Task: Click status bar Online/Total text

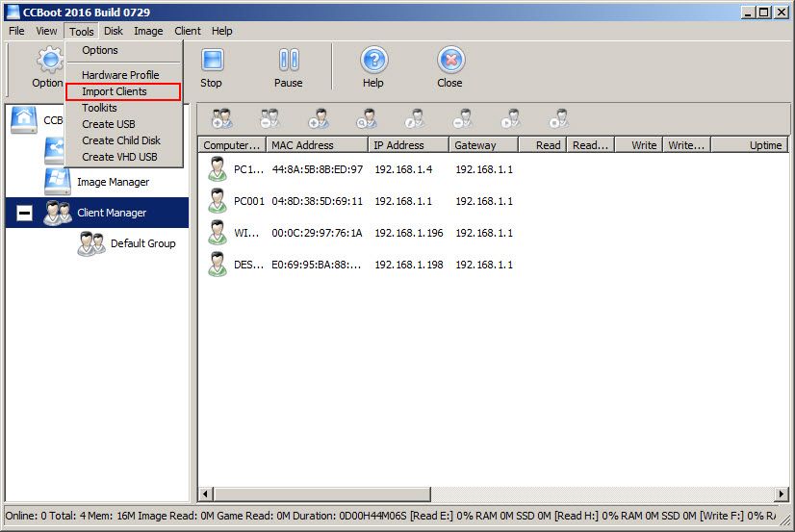Action: click(45, 516)
